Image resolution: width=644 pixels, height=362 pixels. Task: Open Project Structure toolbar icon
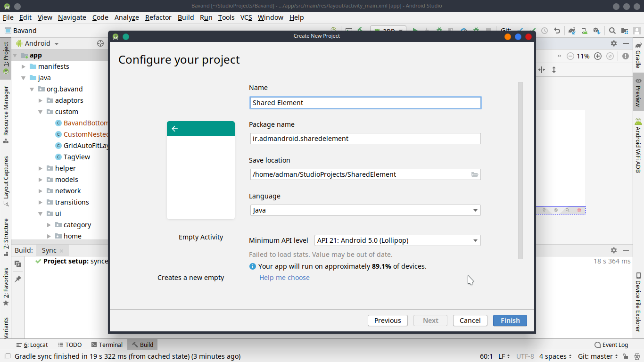(x=626, y=31)
